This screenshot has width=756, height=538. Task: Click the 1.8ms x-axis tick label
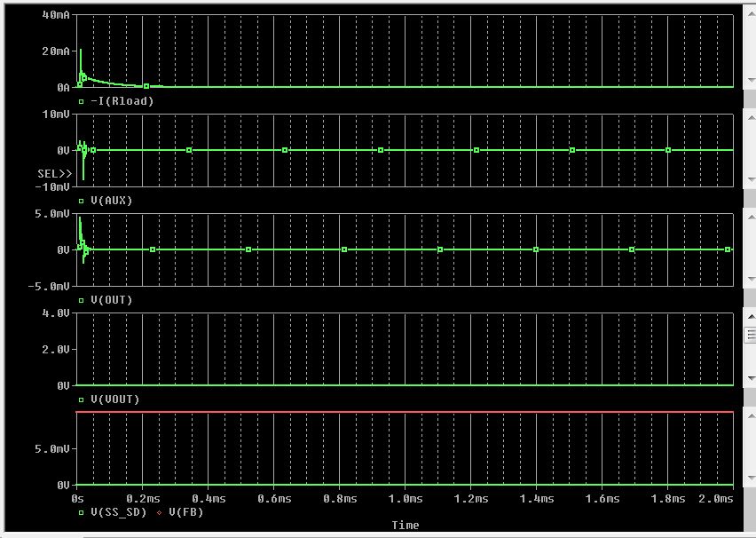click(x=668, y=498)
